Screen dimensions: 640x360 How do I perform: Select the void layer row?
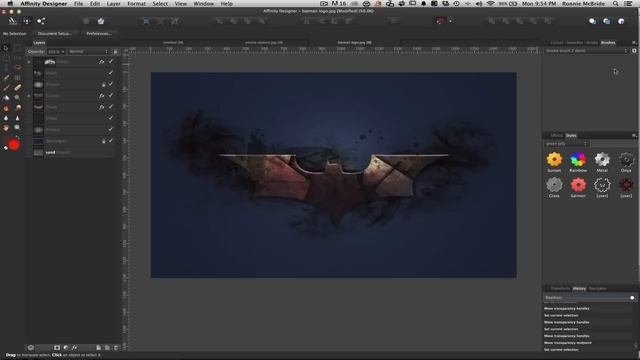coord(71,152)
